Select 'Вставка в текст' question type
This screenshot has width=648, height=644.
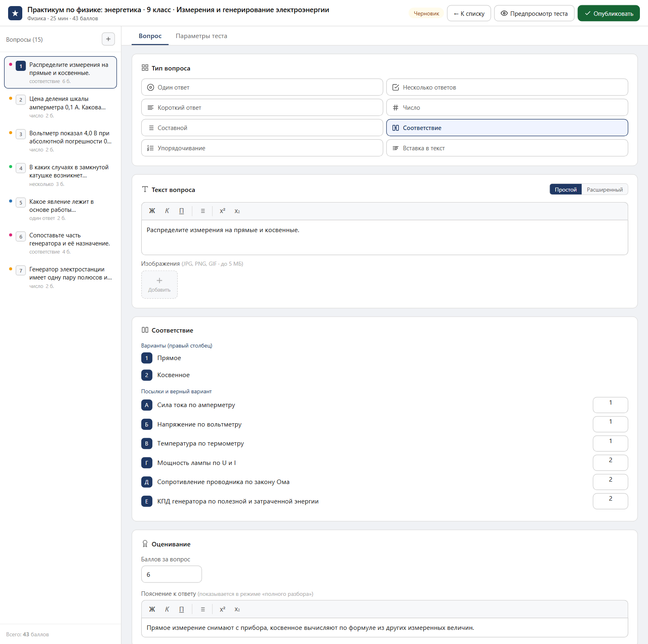(x=507, y=148)
